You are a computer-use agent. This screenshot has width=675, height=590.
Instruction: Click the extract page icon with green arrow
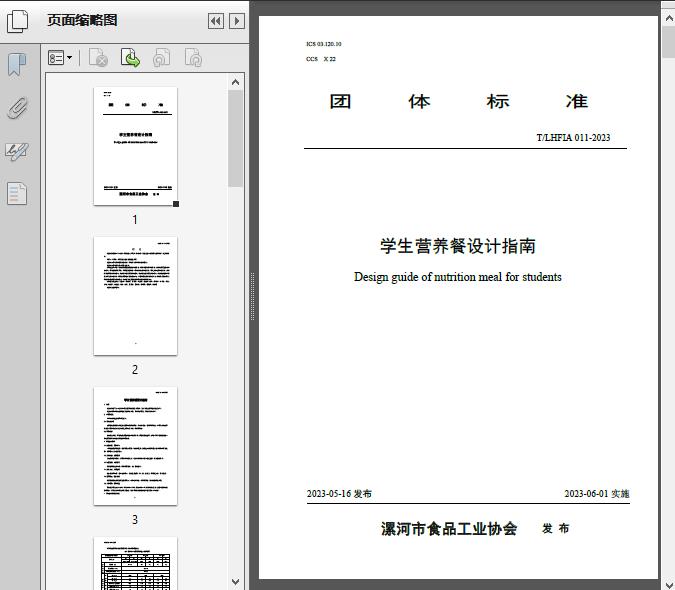pyautogui.click(x=130, y=58)
